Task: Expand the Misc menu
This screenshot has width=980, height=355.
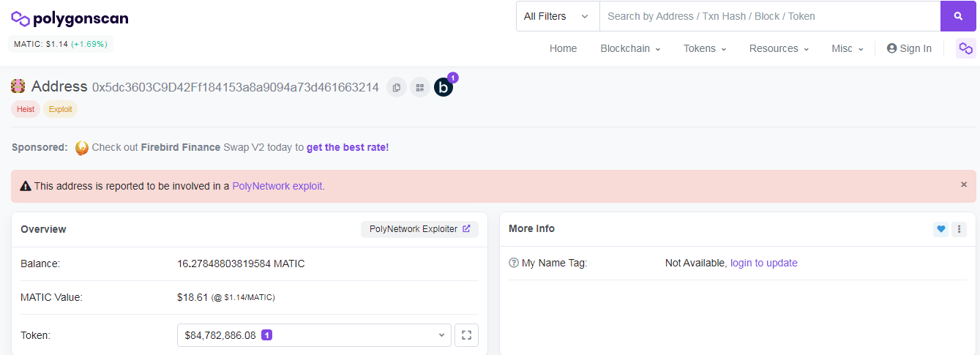Action: point(848,48)
